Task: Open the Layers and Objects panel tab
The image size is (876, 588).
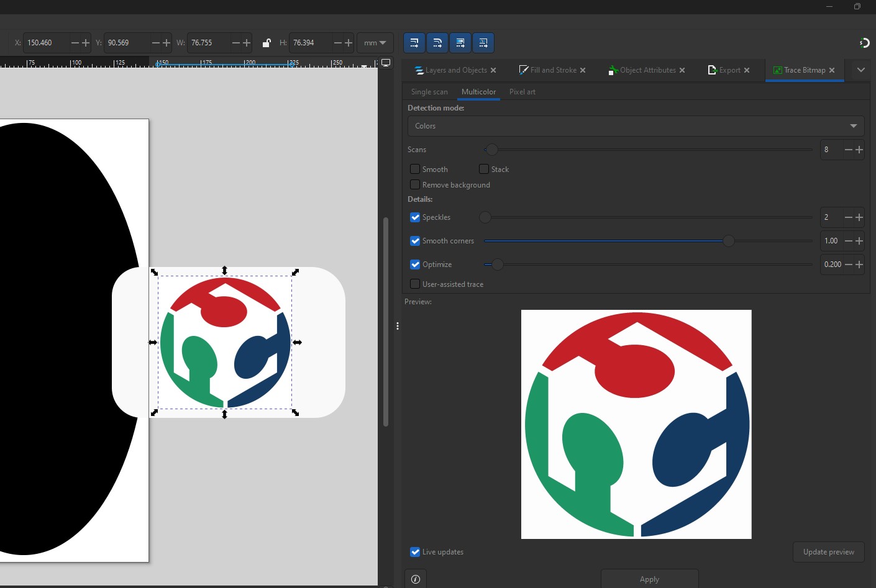Action: coord(456,70)
